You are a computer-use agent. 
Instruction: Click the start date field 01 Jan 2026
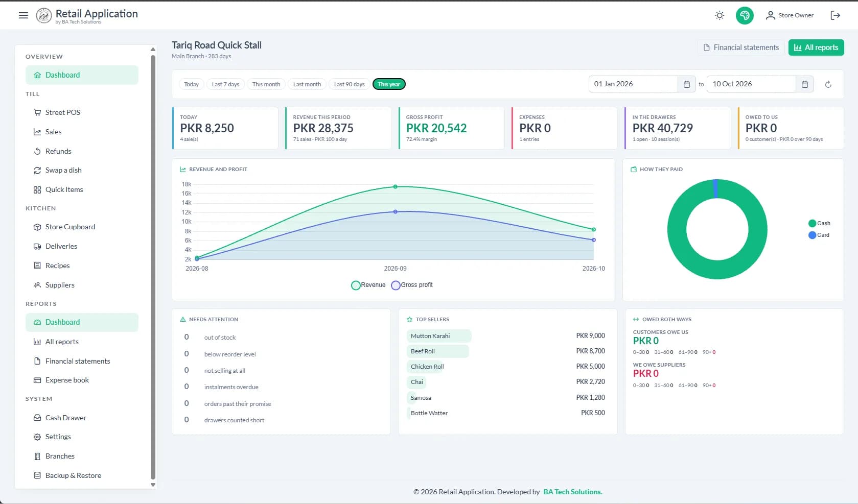pos(634,84)
